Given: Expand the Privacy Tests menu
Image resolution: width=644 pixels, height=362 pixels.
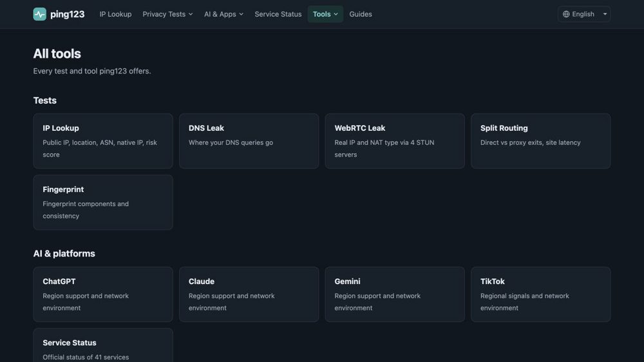Looking at the screenshot, I should (167, 14).
